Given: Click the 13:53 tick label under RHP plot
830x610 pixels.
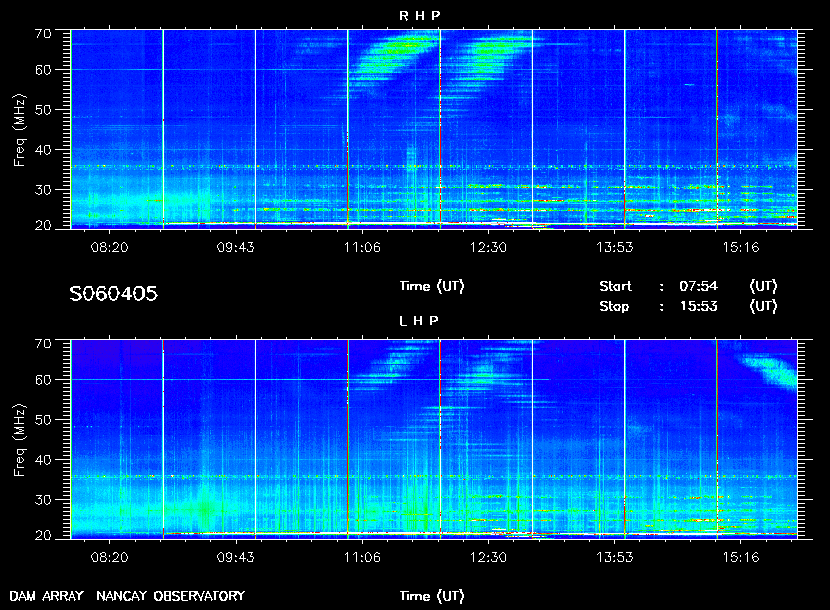Looking at the screenshot, I should tap(615, 247).
